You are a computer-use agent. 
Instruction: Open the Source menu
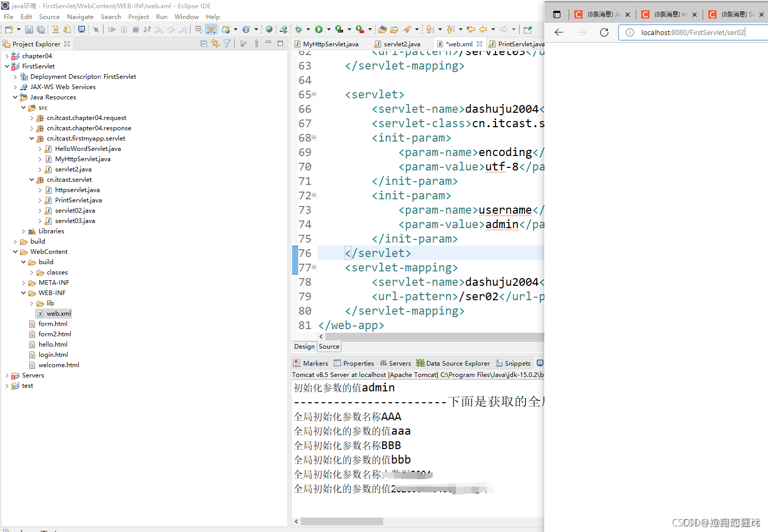point(49,16)
